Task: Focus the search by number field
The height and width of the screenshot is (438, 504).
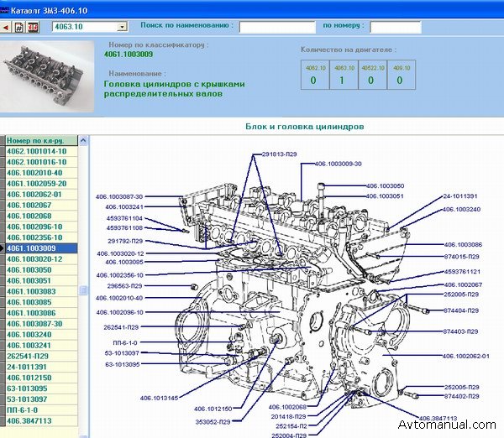Action: pyautogui.click(x=396, y=28)
